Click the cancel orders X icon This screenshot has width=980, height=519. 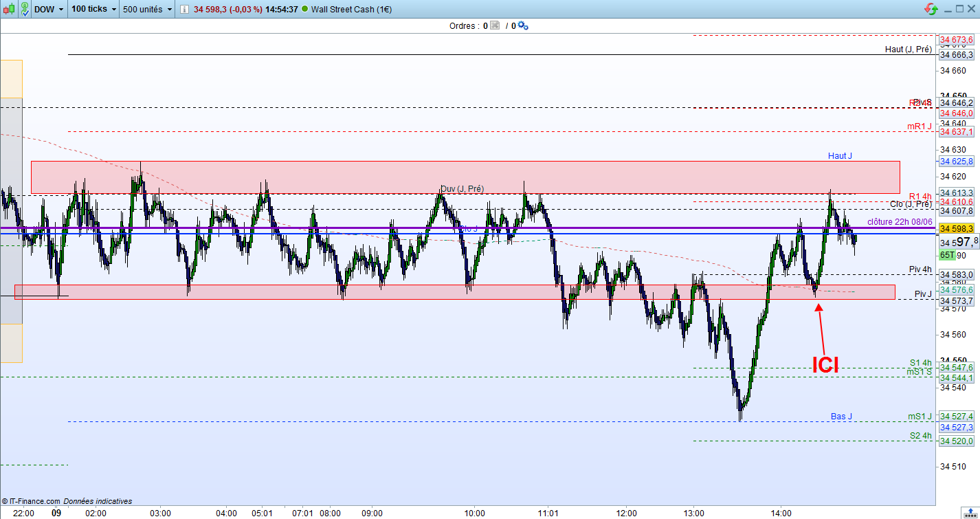coord(494,25)
